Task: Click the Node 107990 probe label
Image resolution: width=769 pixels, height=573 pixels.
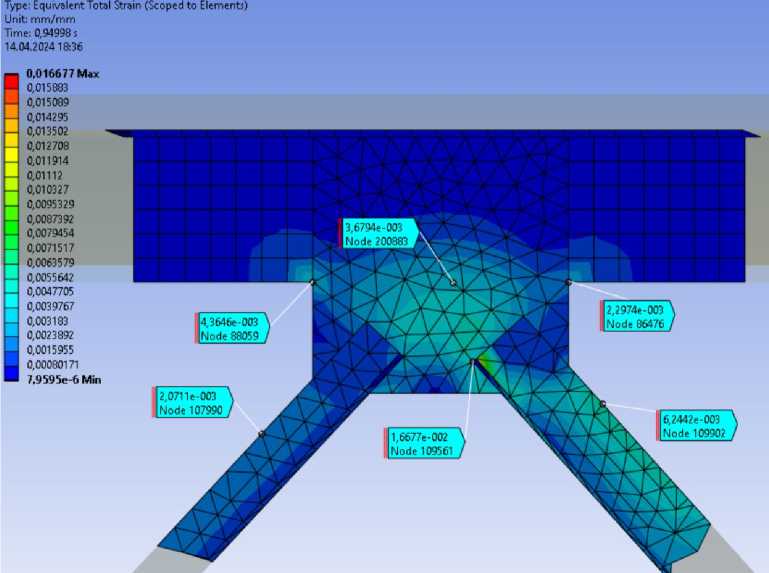Action: (193, 402)
